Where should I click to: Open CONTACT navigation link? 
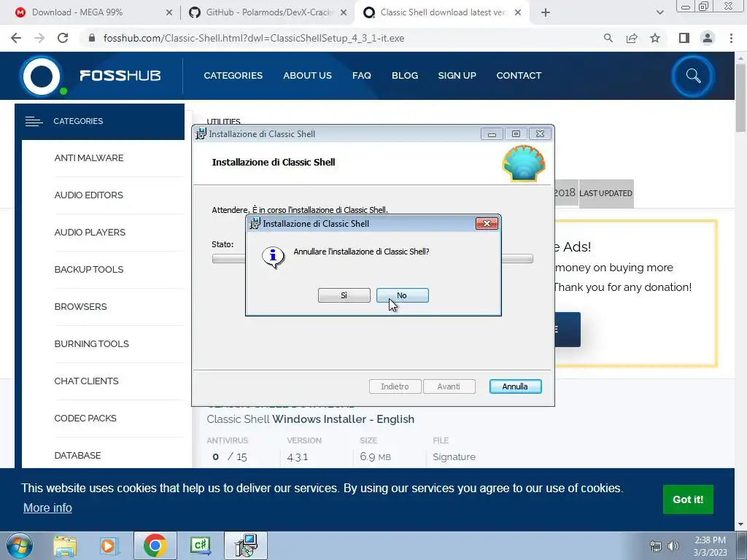coord(519,75)
